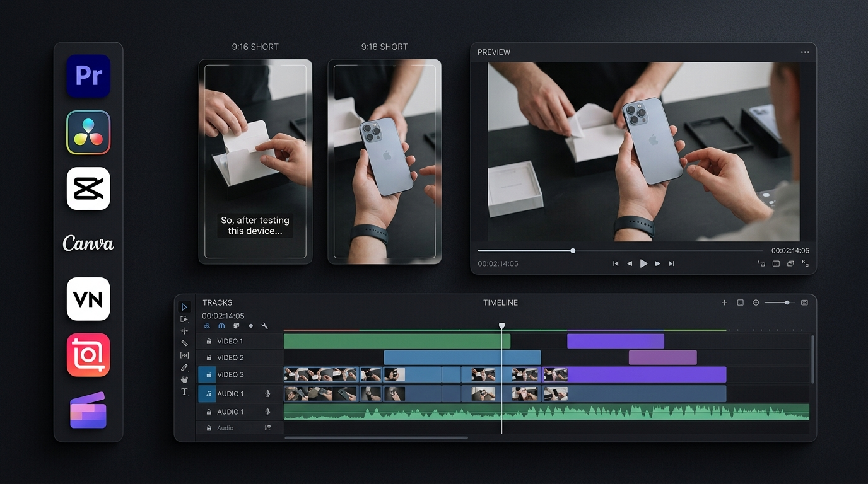
Task: Launch the VN video editor icon
Action: [88, 299]
